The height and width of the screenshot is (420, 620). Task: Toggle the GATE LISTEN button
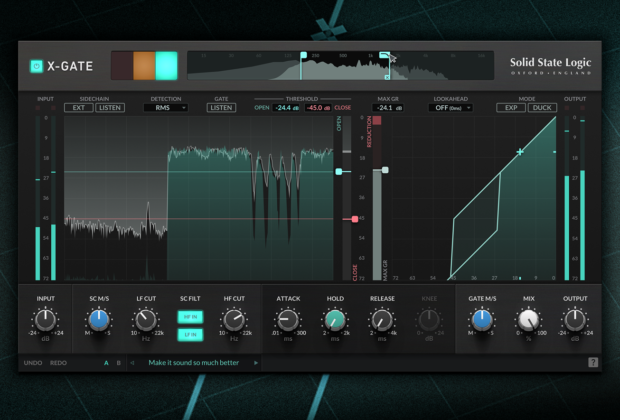[x=221, y=108]
